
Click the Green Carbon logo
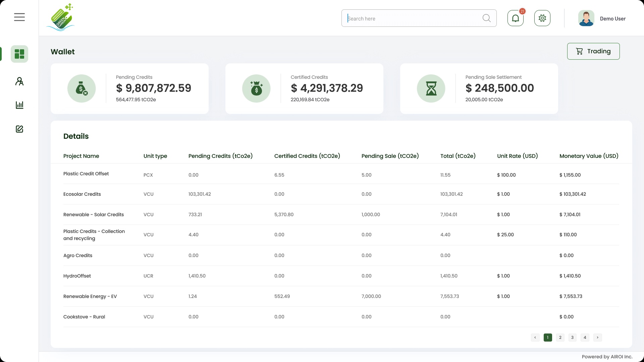coord(61,18)
